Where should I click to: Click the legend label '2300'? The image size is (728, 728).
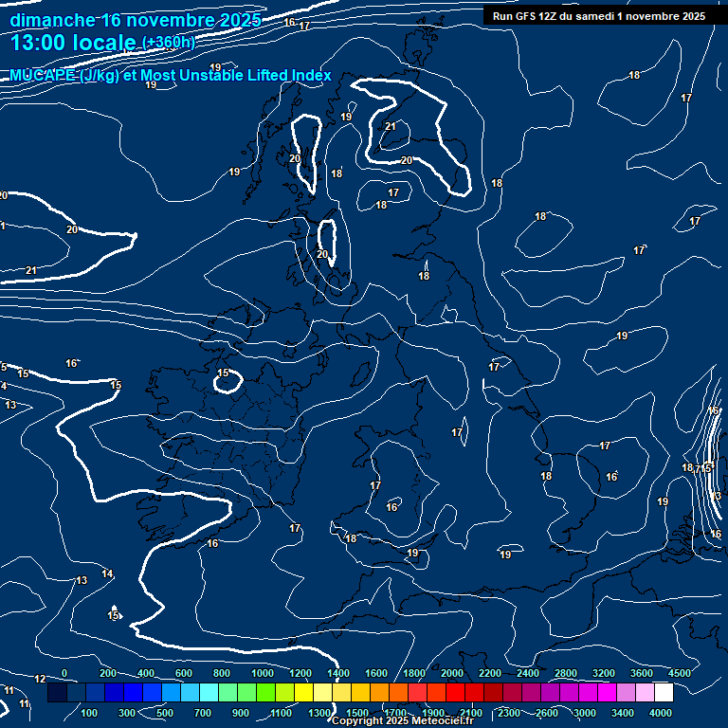(509, 713)
